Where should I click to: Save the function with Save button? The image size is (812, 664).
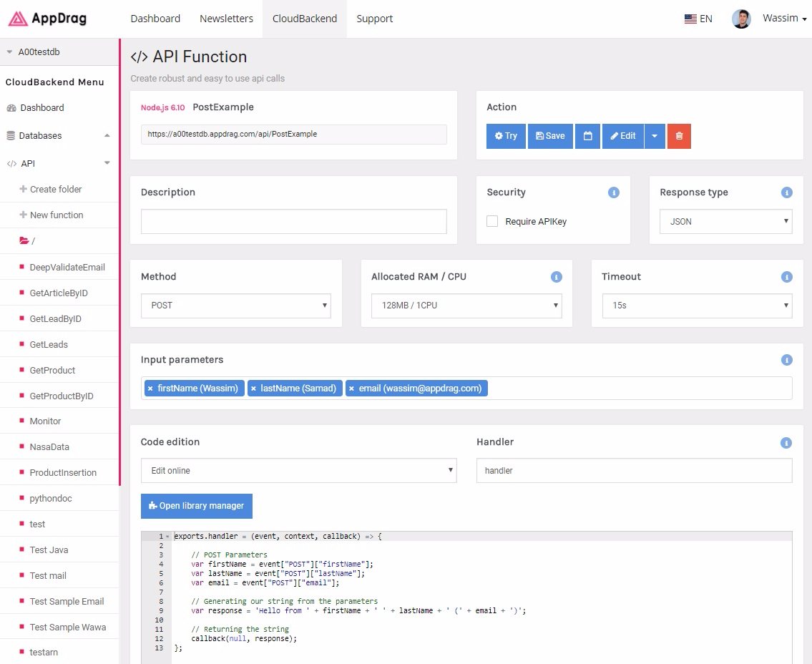coord(550,136)
